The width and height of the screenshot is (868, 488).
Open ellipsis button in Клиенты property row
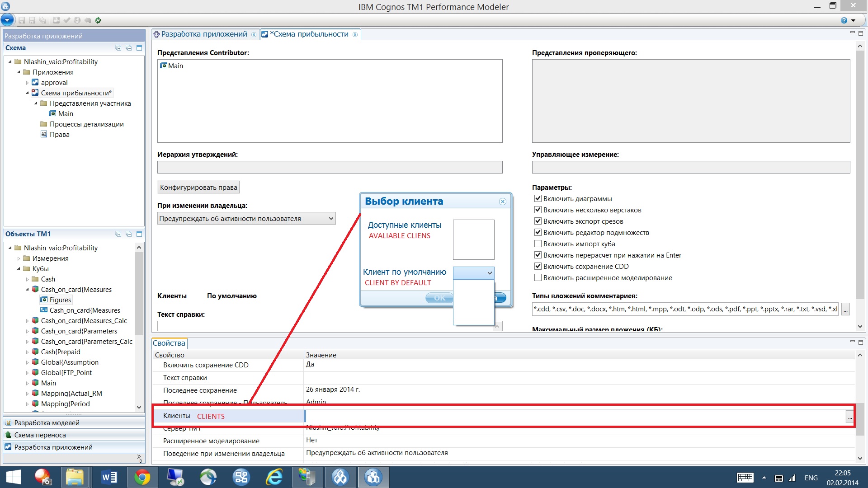point(850,417)
